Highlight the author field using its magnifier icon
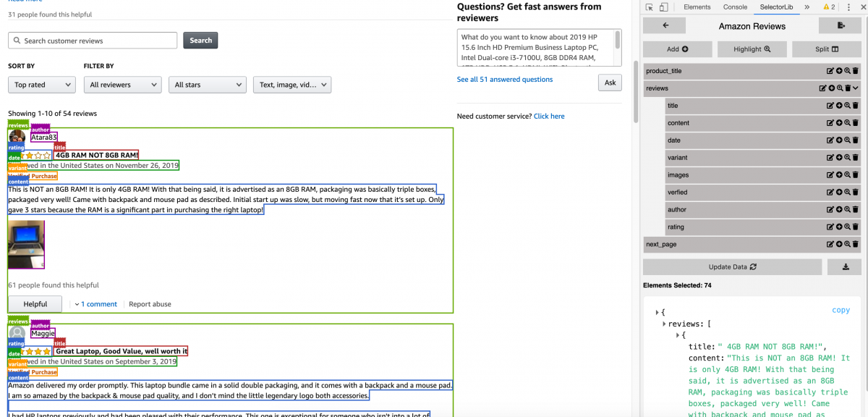The width and height of the screenshot is (868, 417). [x=848, y=209]
